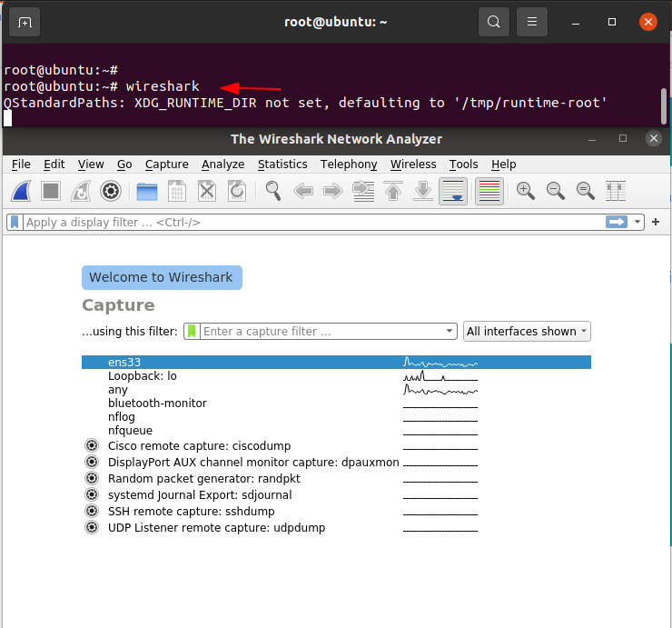Toggle packet colorization rules button

pyautogui.click(x=489, y=191)
